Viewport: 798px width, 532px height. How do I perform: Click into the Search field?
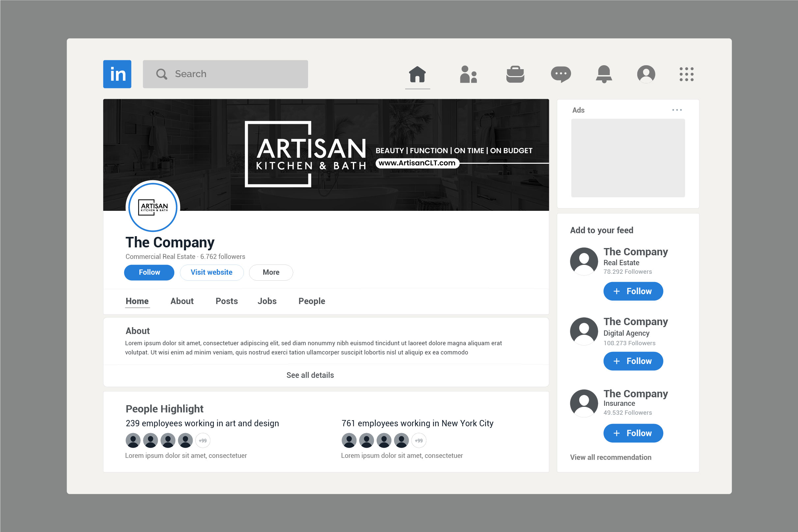coord(225,74)
